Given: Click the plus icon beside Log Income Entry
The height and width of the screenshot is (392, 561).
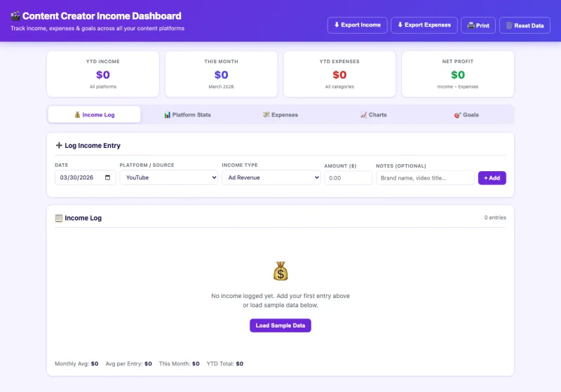Looking at the screenshot, I should [x=59, y=146].
